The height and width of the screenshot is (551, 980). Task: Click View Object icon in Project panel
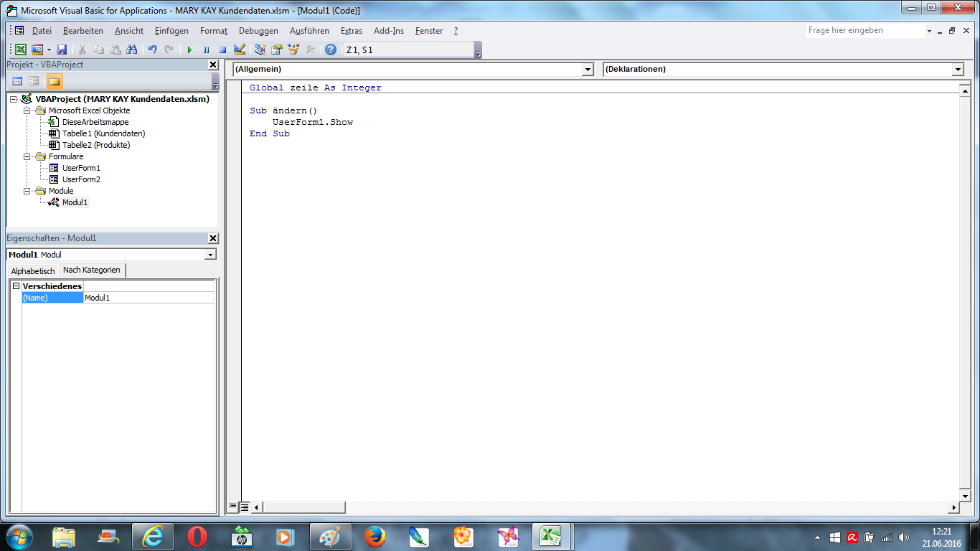point(34,81)
